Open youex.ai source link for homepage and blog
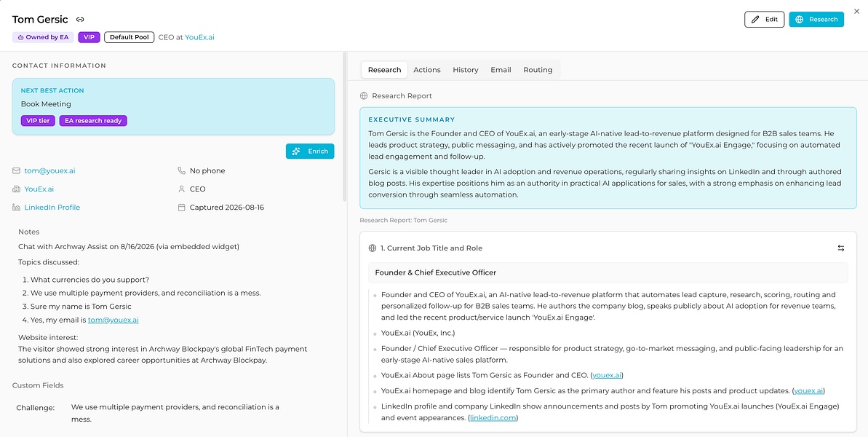This screenshot has height=437, width=868. 809,390
